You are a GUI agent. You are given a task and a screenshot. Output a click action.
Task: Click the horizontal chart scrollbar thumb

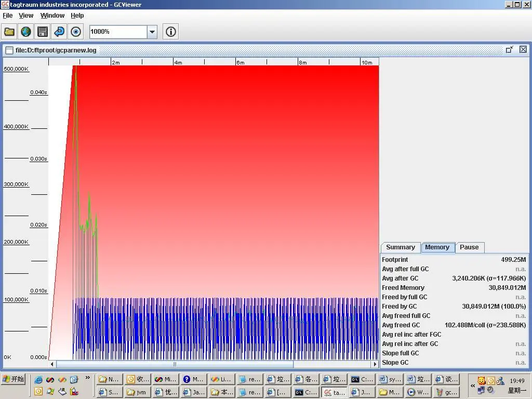pyautogui.click(x=175, y=364)
